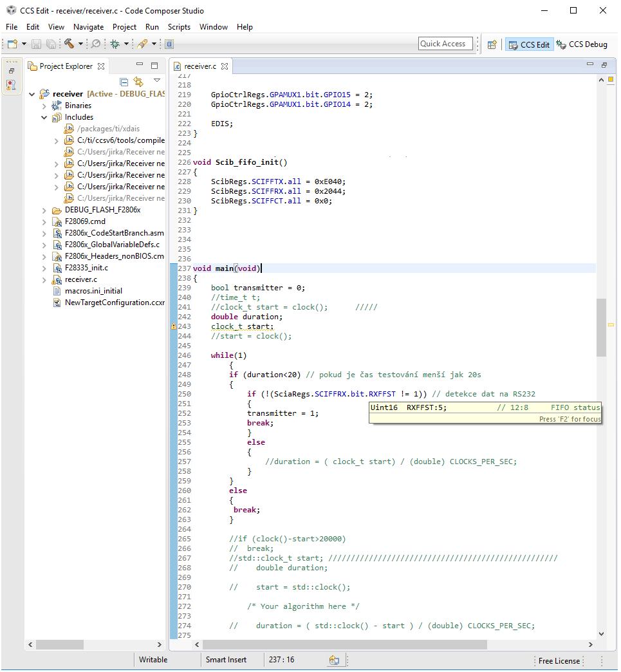
Task: Toggle block selection mode icon
Action: click(169, 44)
